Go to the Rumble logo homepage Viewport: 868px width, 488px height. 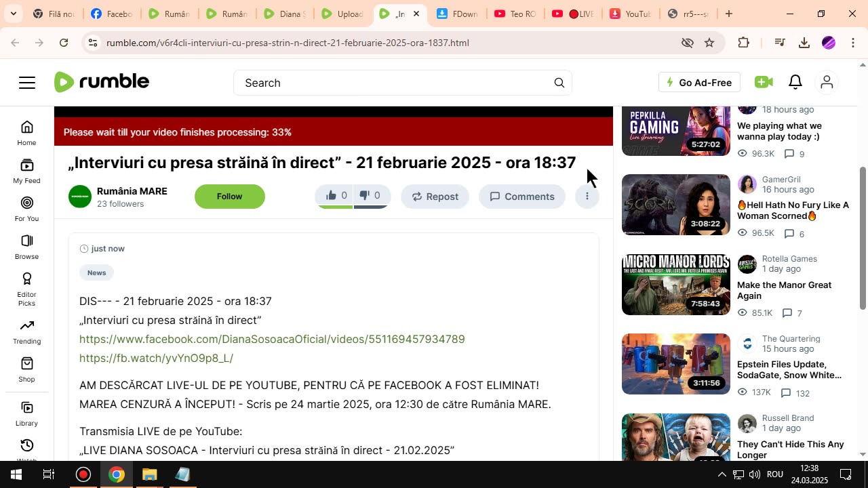click(102, 82)
